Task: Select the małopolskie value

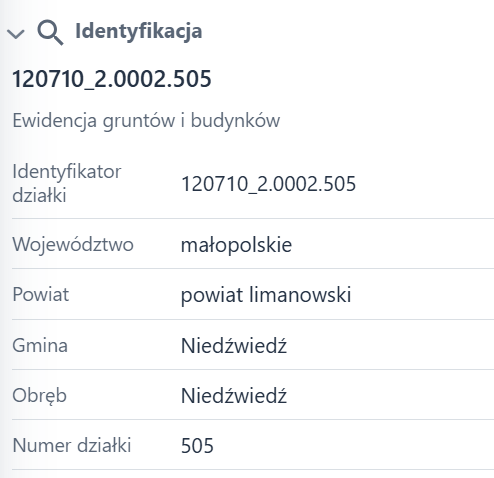Action: [x=236, y=245]
